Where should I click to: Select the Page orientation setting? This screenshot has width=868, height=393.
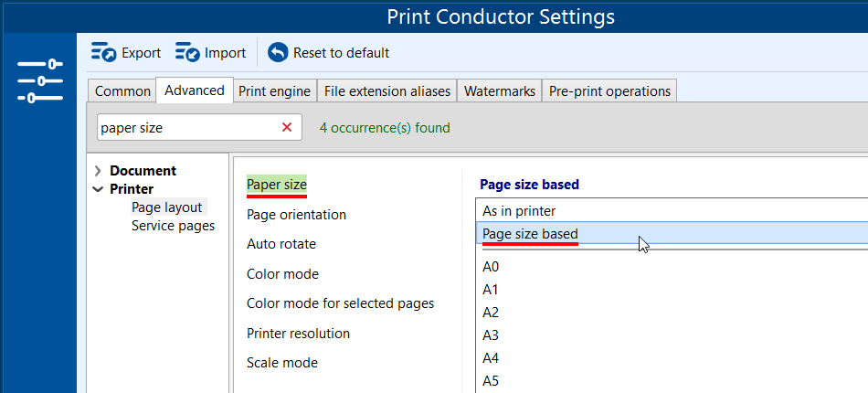click(296, 215)
